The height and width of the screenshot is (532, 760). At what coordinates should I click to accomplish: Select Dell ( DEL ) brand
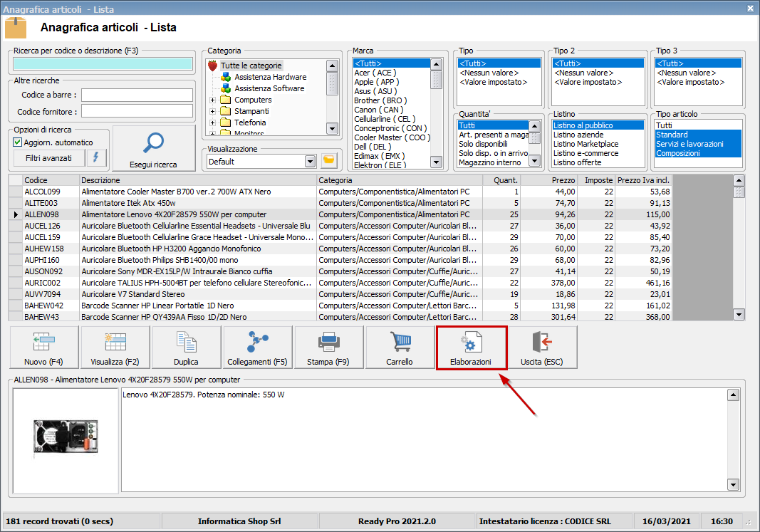click(373, 147)
